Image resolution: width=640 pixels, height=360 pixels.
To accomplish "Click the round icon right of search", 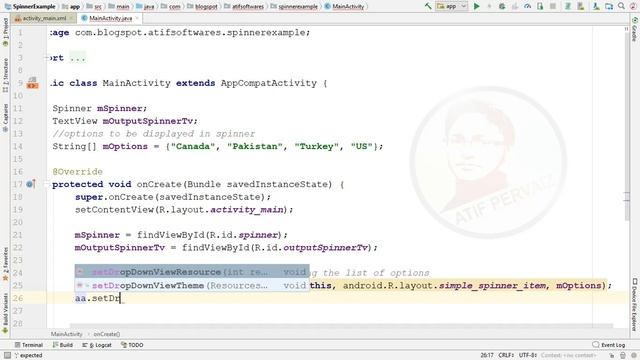I will coord(633,6).
